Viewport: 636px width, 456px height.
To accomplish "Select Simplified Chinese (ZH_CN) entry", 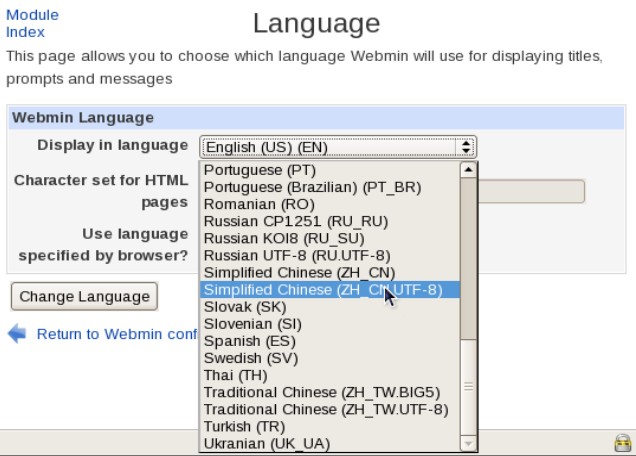I will point(330,273).
